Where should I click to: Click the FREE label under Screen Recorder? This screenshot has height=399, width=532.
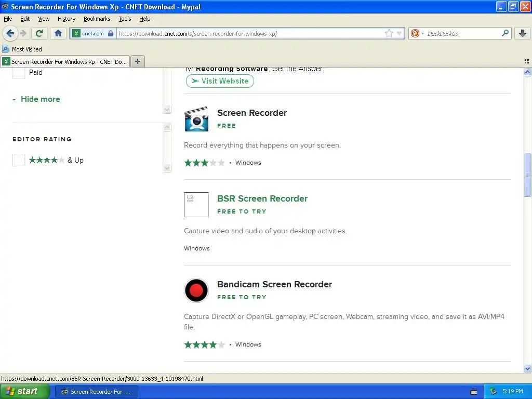(227, 126)
